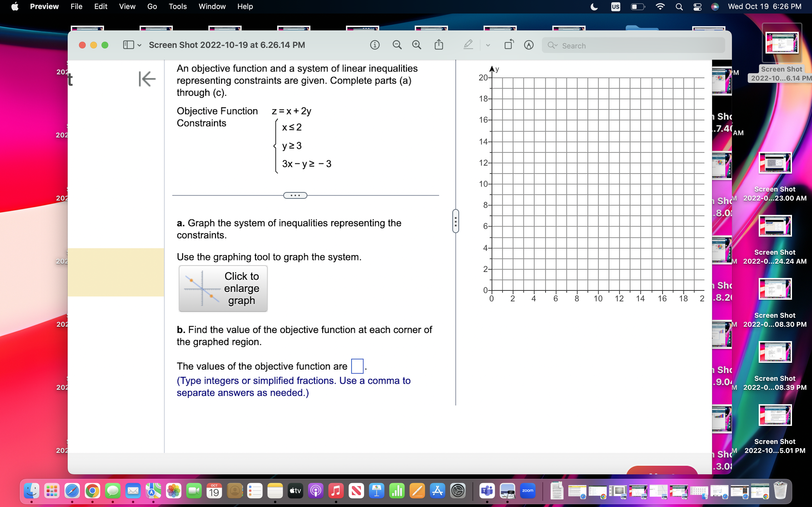
Task: Click the objective function answer box
Action: coord(357,366)
